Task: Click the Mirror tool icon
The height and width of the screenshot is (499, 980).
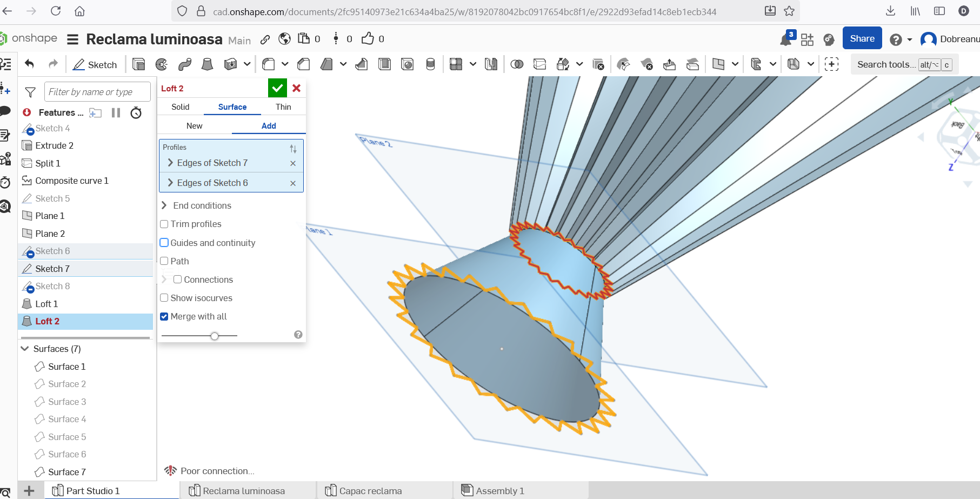Action: tap(491, 64)
